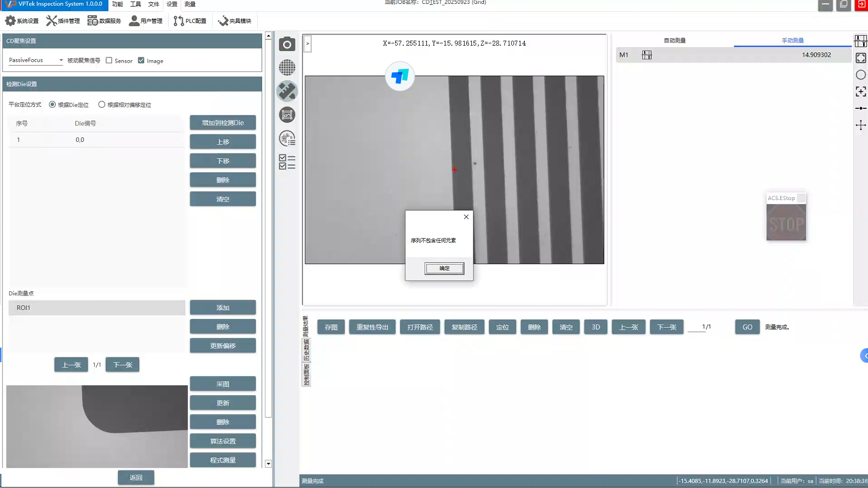Open the wafer grid map icon
The image size is (868, 488).
coord(287,67)
